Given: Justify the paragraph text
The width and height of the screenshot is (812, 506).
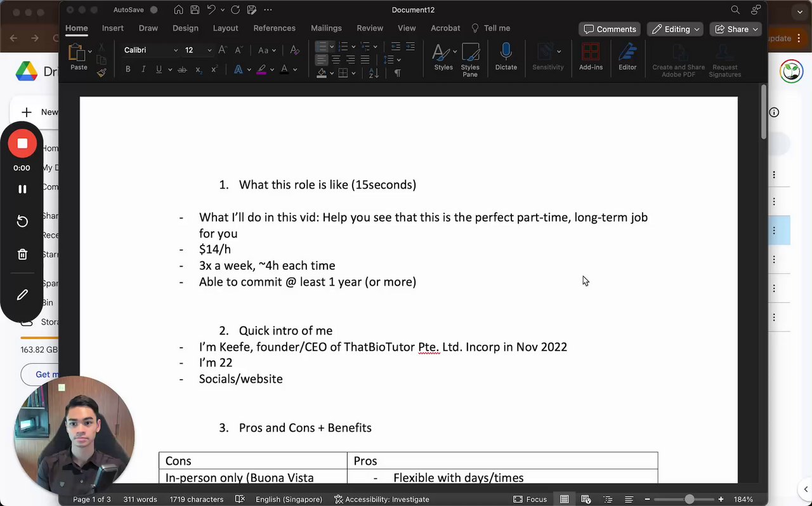Looking at the screenshot, I should [x=365, y=60].
